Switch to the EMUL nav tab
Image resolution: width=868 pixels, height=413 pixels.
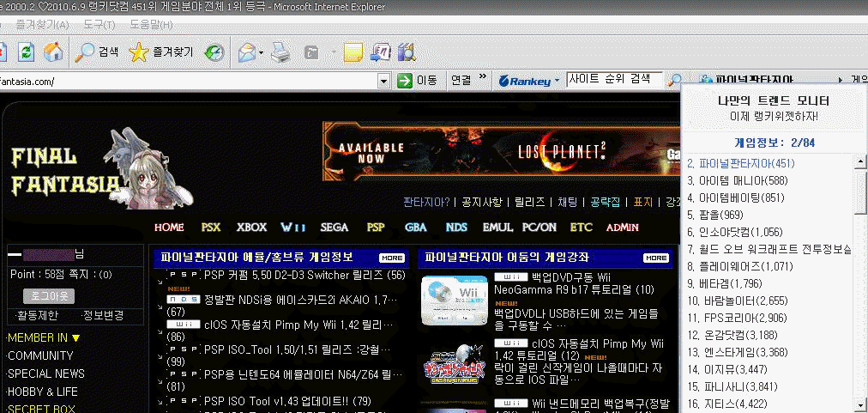click(x=497, y=228)
